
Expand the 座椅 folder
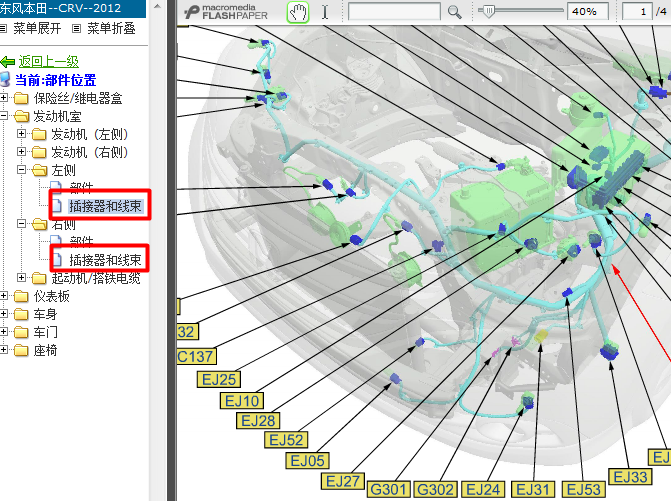(x=4, y=350)
